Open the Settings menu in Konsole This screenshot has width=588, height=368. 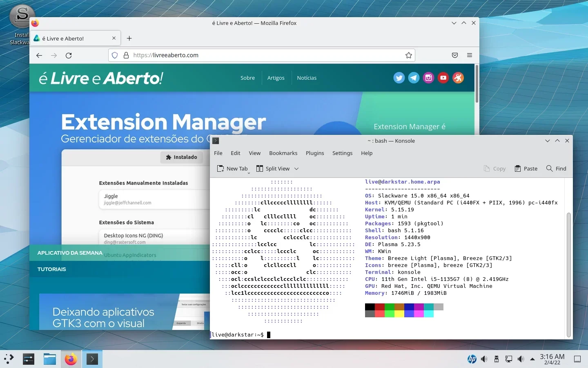click(x=342, y=153)
